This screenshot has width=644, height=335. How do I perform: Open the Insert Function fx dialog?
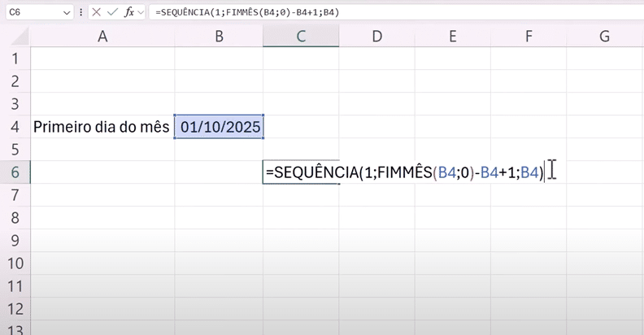[x=129, y=12]
